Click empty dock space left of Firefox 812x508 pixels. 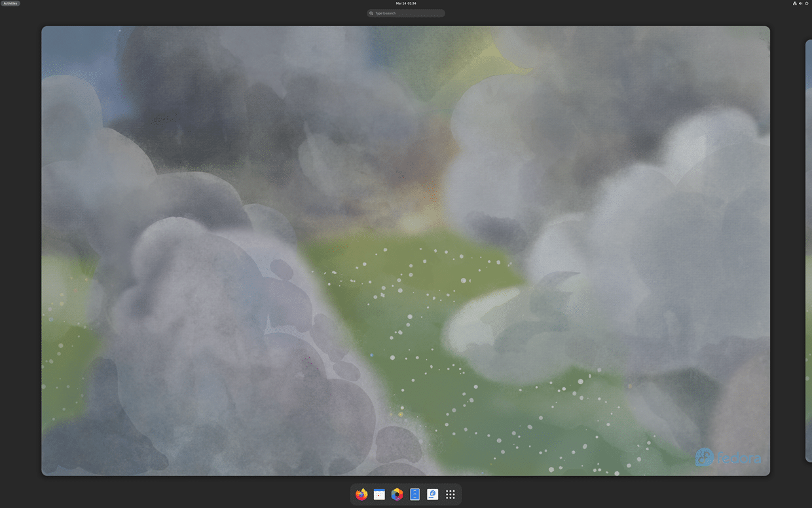coord(353,495)
